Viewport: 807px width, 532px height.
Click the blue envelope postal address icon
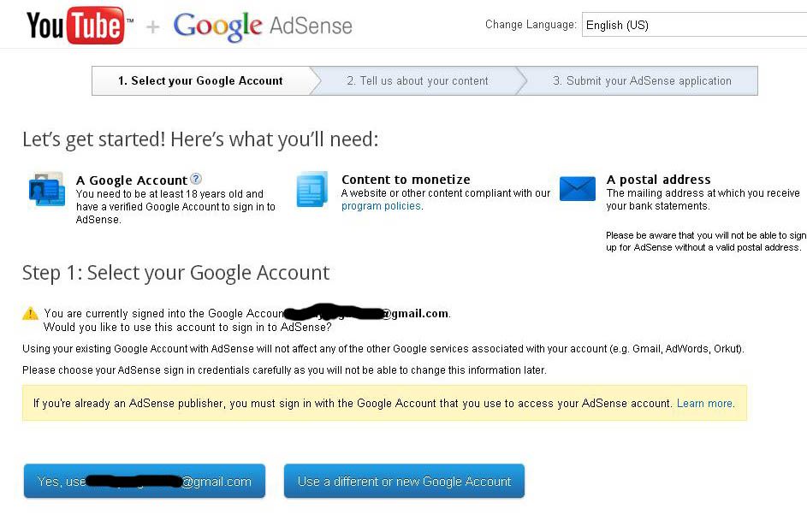pos(577,188)
